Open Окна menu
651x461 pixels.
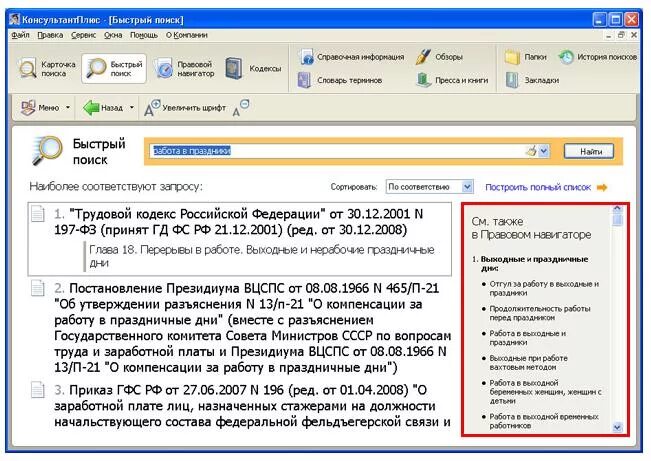(x=113, y=35)
